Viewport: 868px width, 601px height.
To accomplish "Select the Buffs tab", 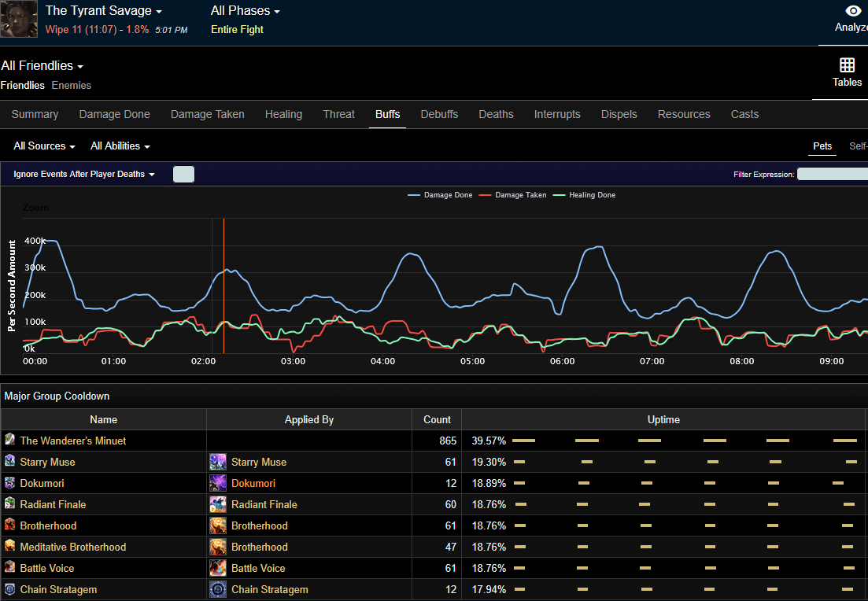I will tap(387, 114).
